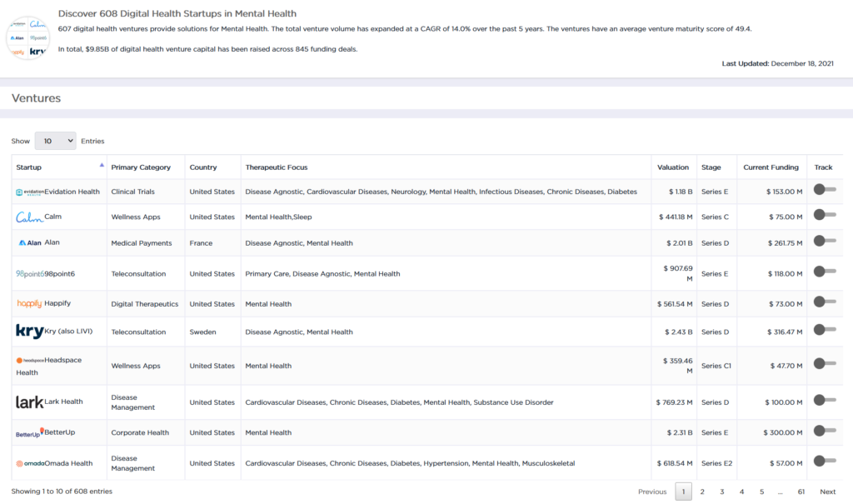The image size is (853, 504).
Task: Click the BetterUp logo icon
Action: click(30, 433)
